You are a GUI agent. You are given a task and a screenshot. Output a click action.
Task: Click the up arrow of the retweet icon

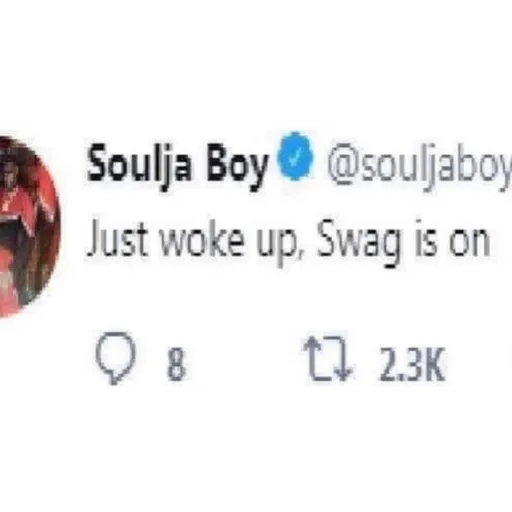[x=314, y=357]
